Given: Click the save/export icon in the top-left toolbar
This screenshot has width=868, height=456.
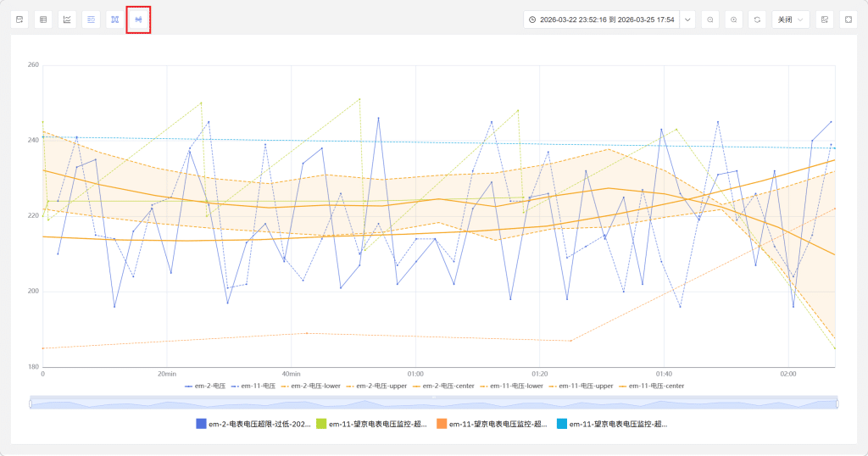Looking at the screenshot, I should tap(20, 19).
